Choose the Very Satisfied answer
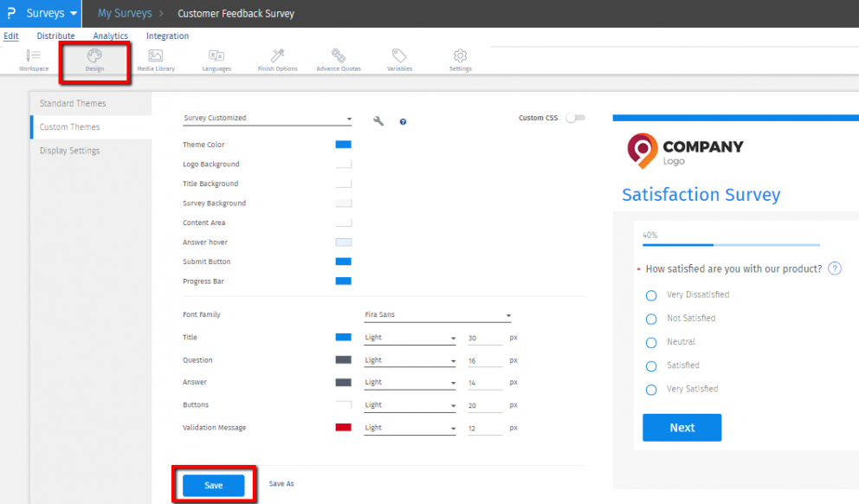This screenshot has height=504, width=859. (651, 390)
